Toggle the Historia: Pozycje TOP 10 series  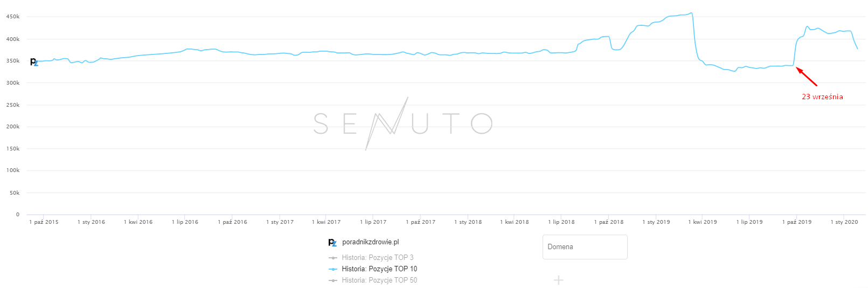(x=379, y=269)
